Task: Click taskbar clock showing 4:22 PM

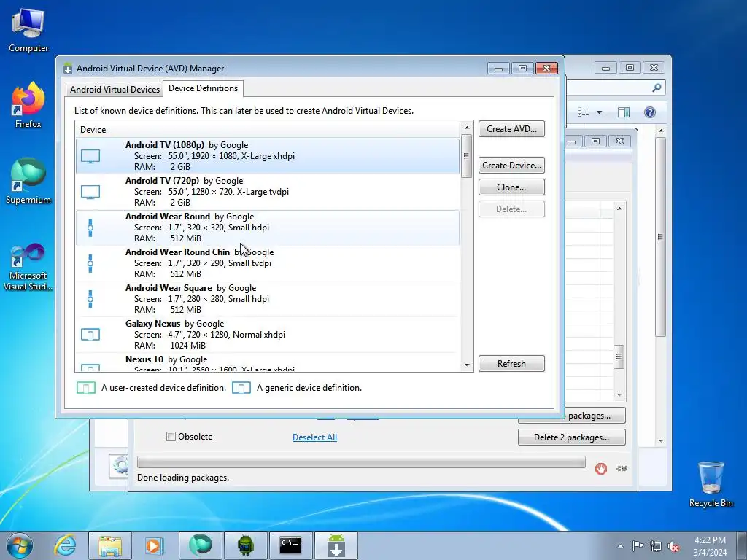Action: 710,546
